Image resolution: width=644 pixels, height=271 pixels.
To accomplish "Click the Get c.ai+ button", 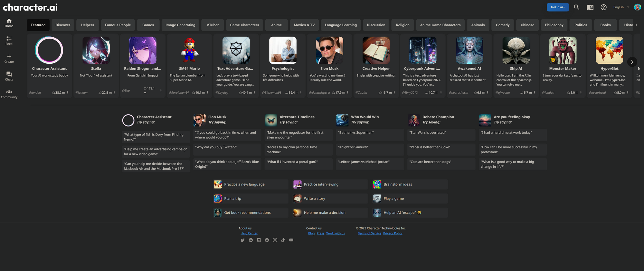I will (558, 7).
